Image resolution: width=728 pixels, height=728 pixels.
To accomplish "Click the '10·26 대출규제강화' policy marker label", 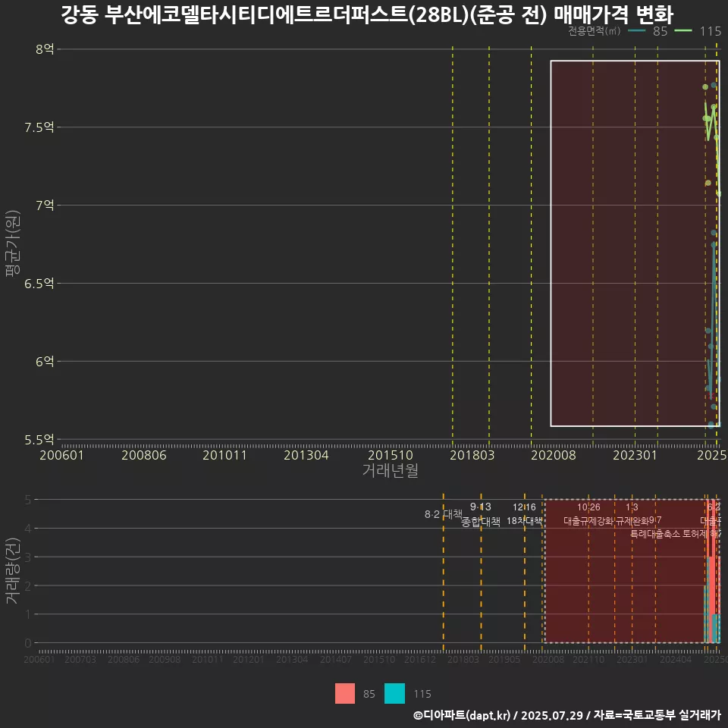I will (588, 514).
